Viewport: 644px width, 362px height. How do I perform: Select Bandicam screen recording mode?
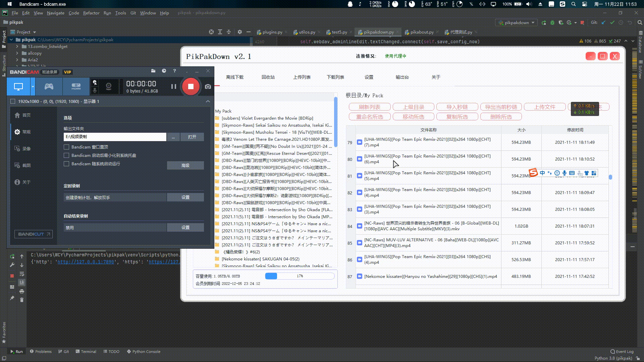coord(18,86)
